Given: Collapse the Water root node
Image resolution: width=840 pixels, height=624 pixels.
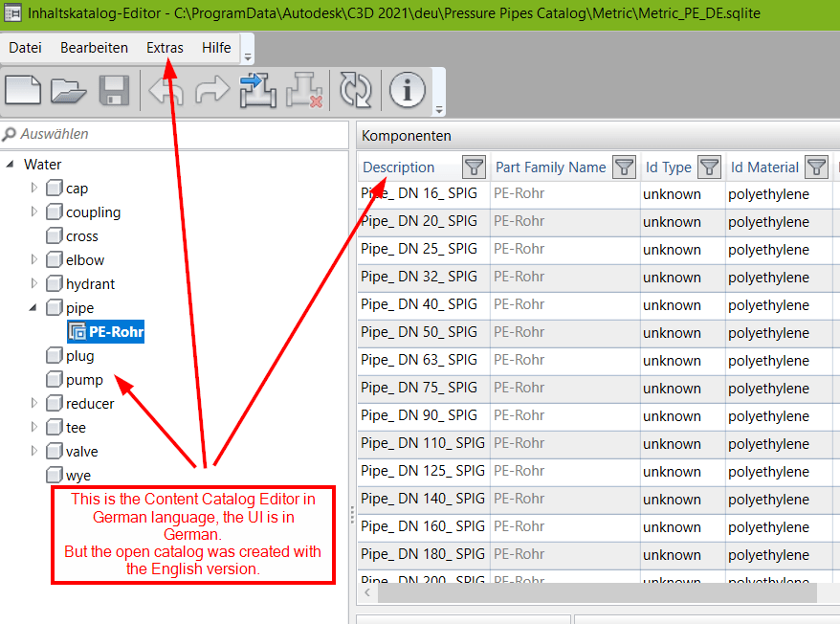Looking at the screenshot, I should (x=11, y=164).
